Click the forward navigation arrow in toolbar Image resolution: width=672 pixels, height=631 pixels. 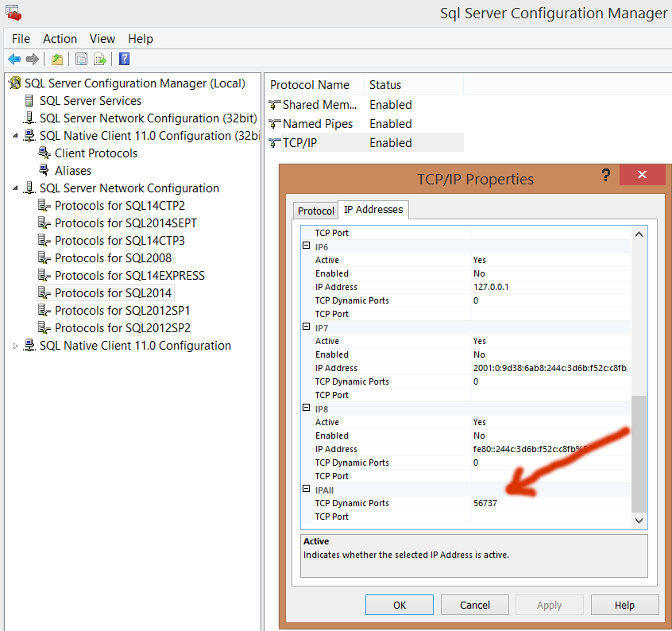click(31, 59)
